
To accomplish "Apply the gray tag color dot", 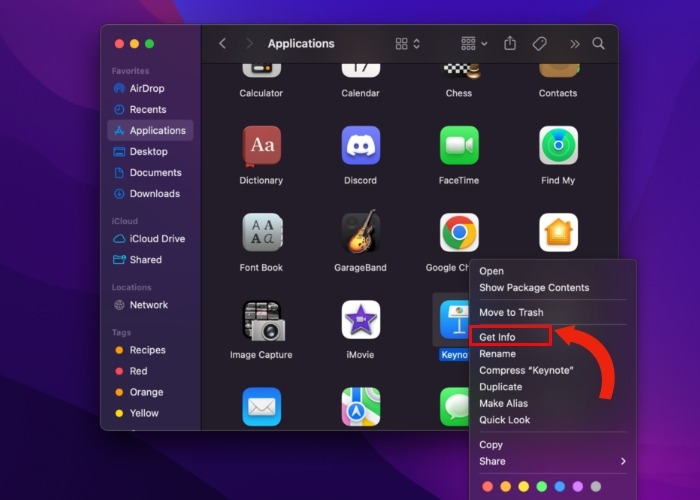I will pos(596,486).
